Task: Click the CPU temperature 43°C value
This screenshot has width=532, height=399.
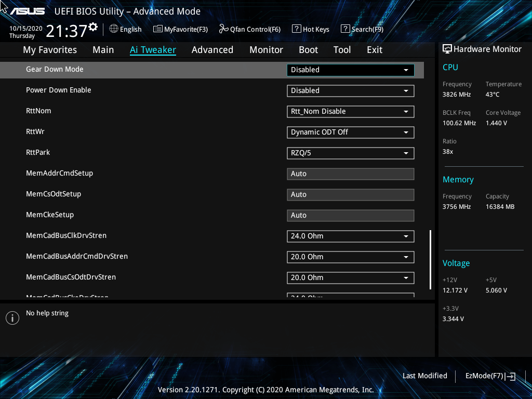Action: (x=493, y=95)
